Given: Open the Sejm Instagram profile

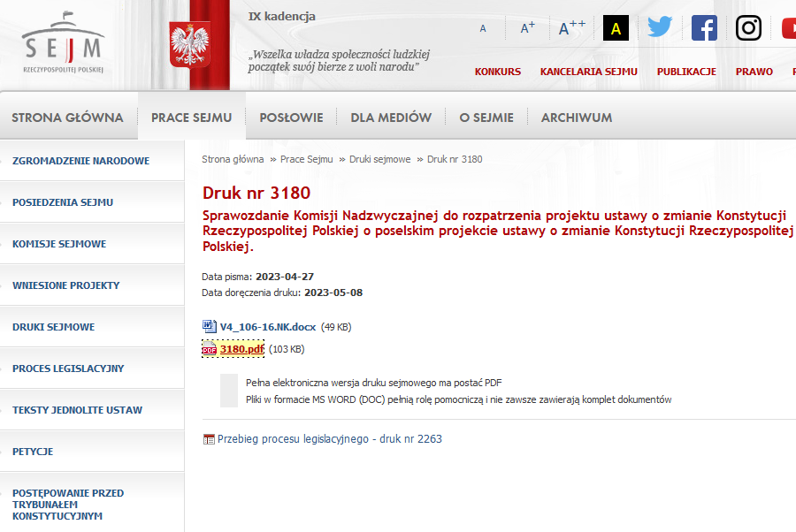Looking at the screenshot, I should 748,27.
